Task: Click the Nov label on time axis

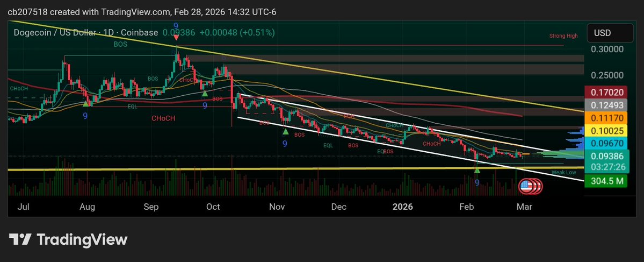Action: point(277,207)
